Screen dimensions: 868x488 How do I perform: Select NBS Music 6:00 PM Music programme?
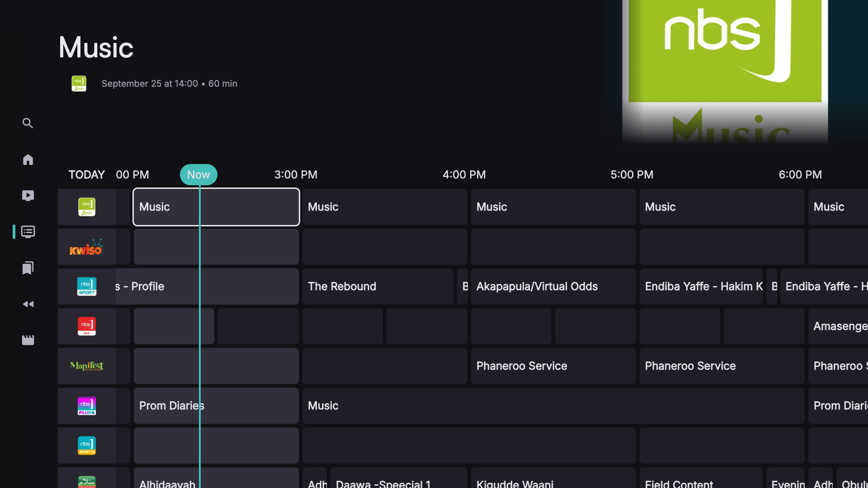[x=838, y=207]
